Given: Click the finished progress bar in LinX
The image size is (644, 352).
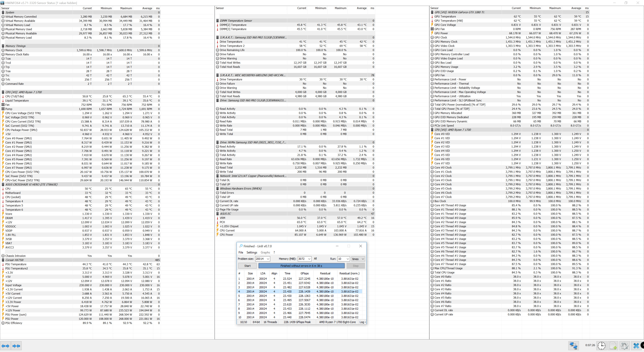Looking at the screenshot, I should click(301, 266).
